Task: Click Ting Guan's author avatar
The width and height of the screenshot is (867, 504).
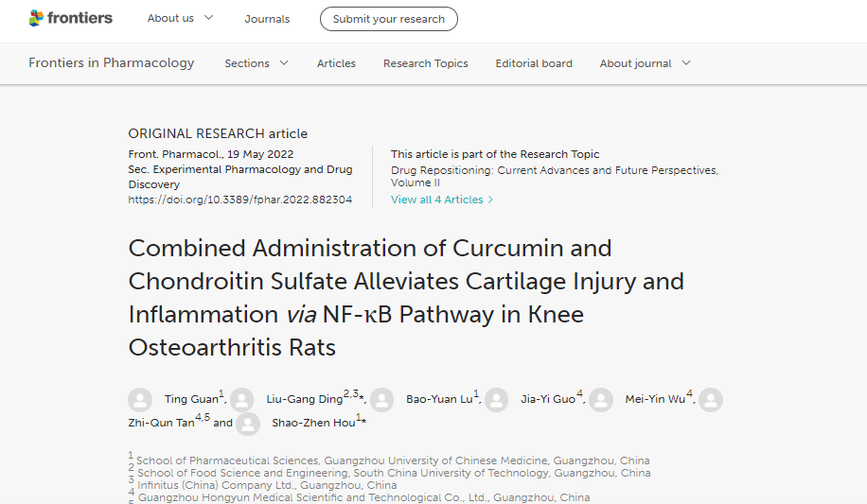Action: [x=140, y=400]
